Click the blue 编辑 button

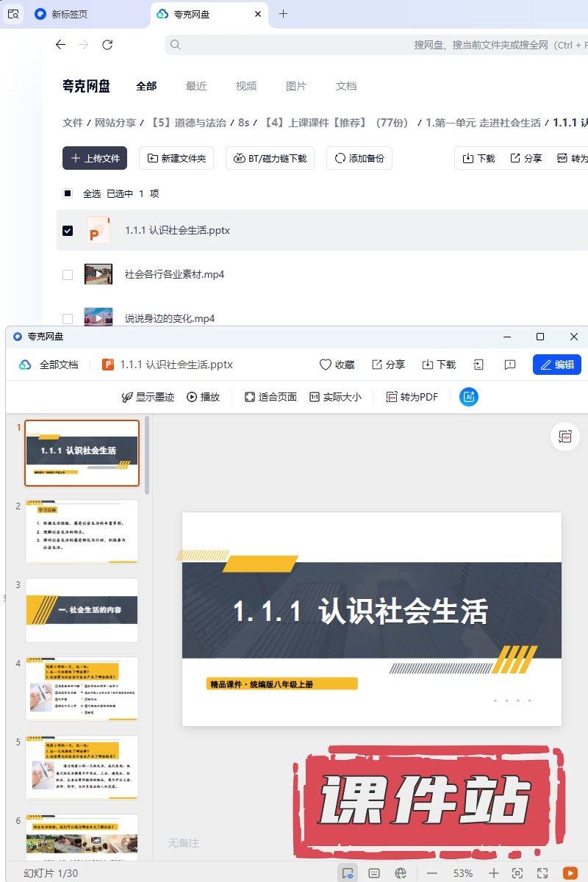point(556,365)
